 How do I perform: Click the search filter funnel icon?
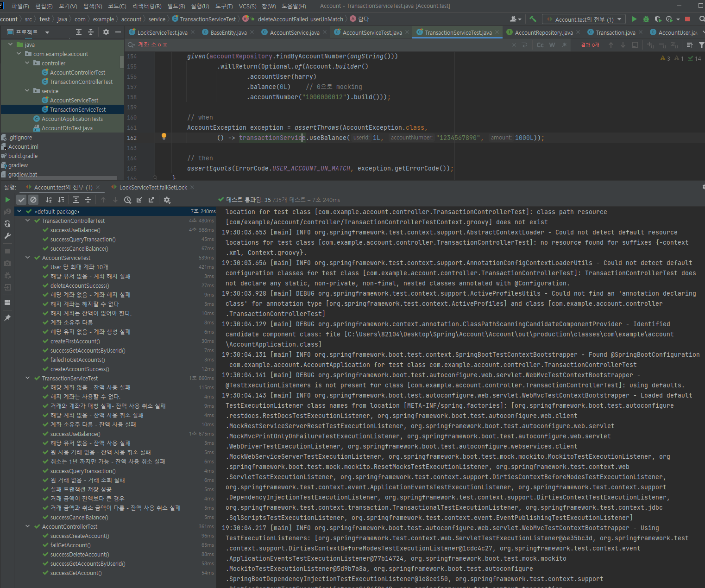(701, 45)
